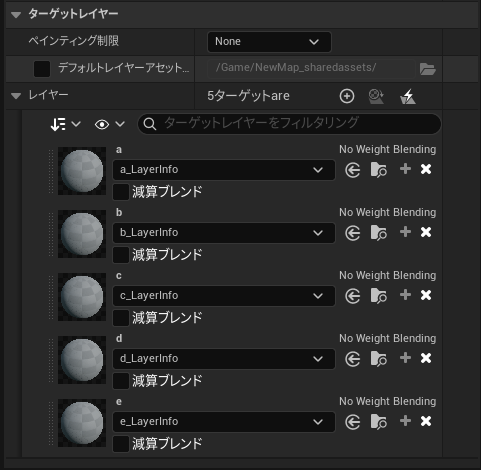Remove layer b with X icon
The image size is (481, 470).
click(426, 232)
